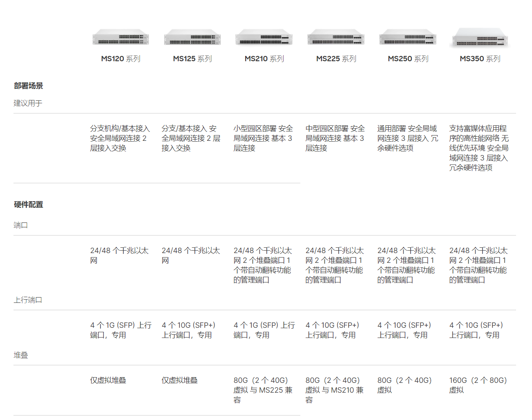The image size is (532, 420).
Task: Select the 上行端口 row label
Action: point(28,300)
